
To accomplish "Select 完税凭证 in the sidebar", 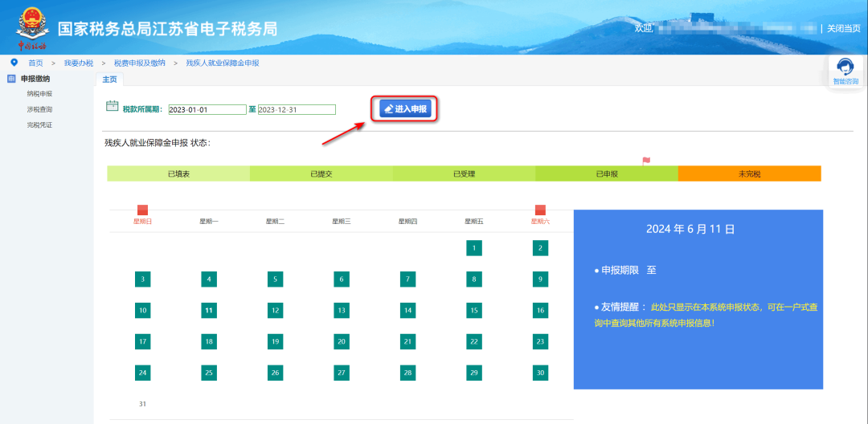I will [40, 125].
